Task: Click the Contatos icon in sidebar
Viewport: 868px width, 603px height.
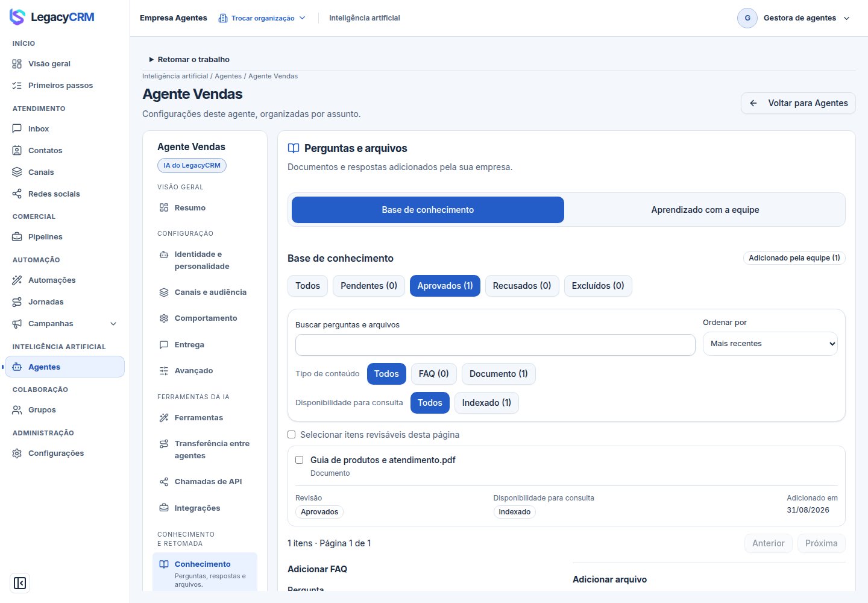Action: click(17, 150)
